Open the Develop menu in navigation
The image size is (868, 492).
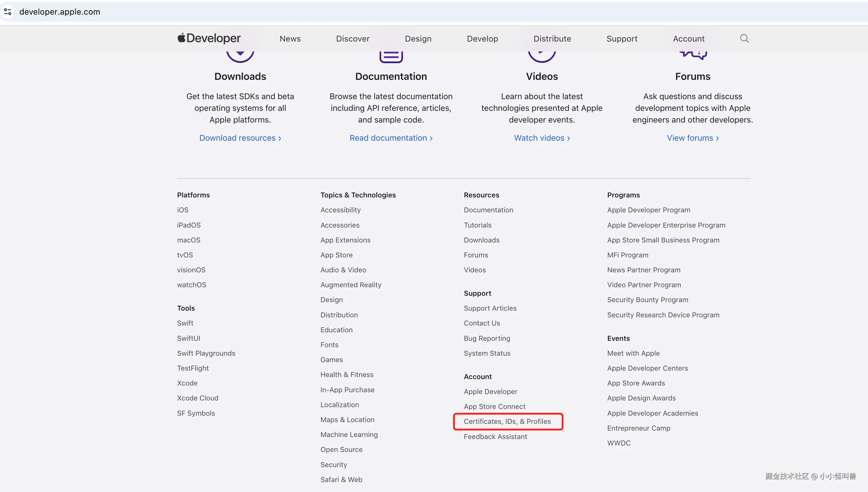(482, 39)
